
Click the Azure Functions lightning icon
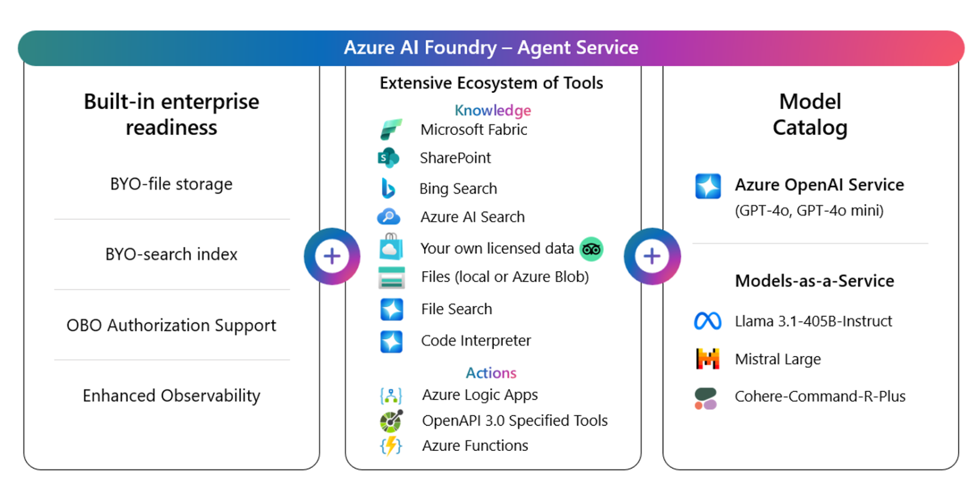click(x=391, y=446)
